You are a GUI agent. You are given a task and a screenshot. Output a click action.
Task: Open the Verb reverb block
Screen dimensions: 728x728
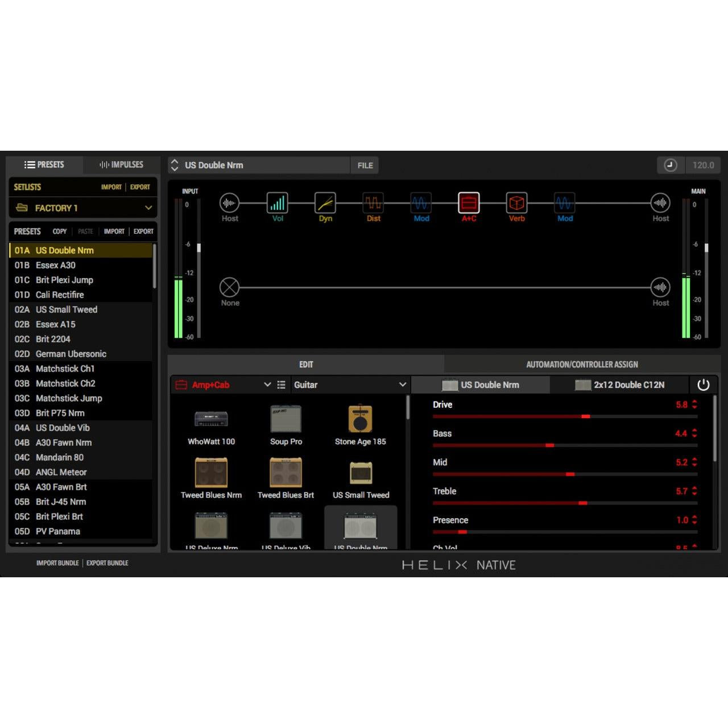[x=516, y=202]
